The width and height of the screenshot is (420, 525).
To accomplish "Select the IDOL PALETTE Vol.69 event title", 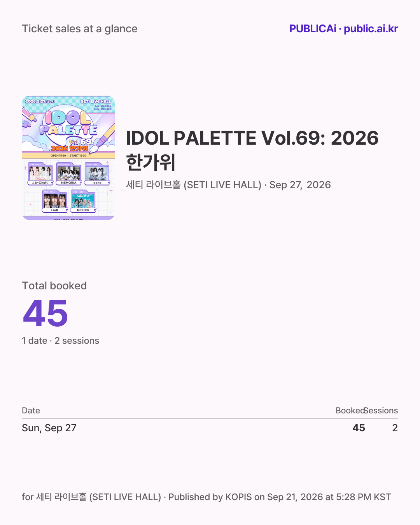I will pyautogui.click(x=252, y=150).
